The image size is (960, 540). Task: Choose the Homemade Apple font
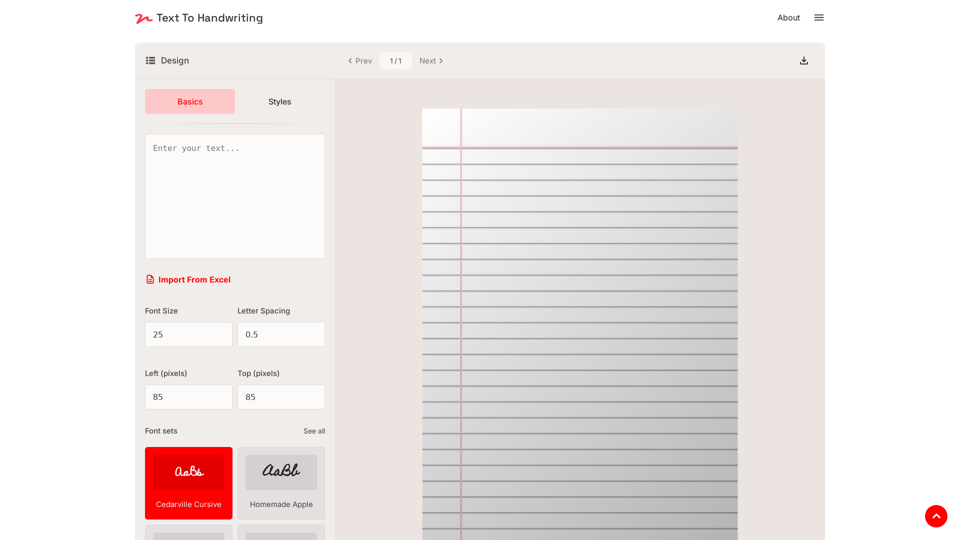pos(281,483)
